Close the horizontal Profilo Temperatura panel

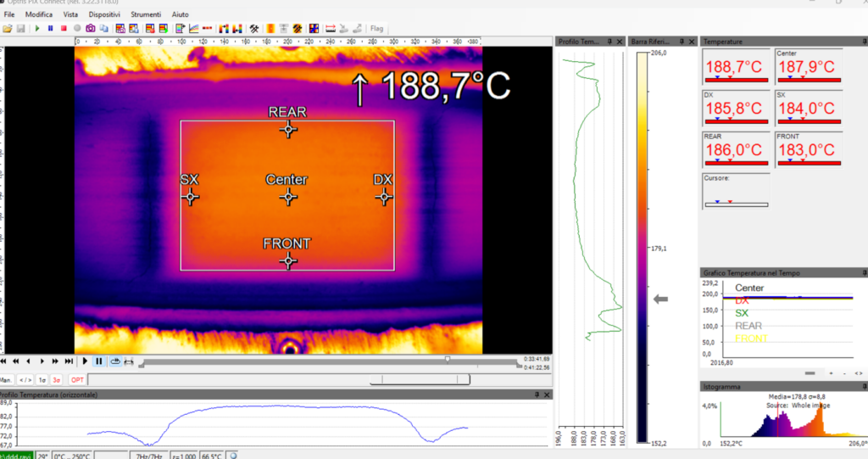(547, 395)
